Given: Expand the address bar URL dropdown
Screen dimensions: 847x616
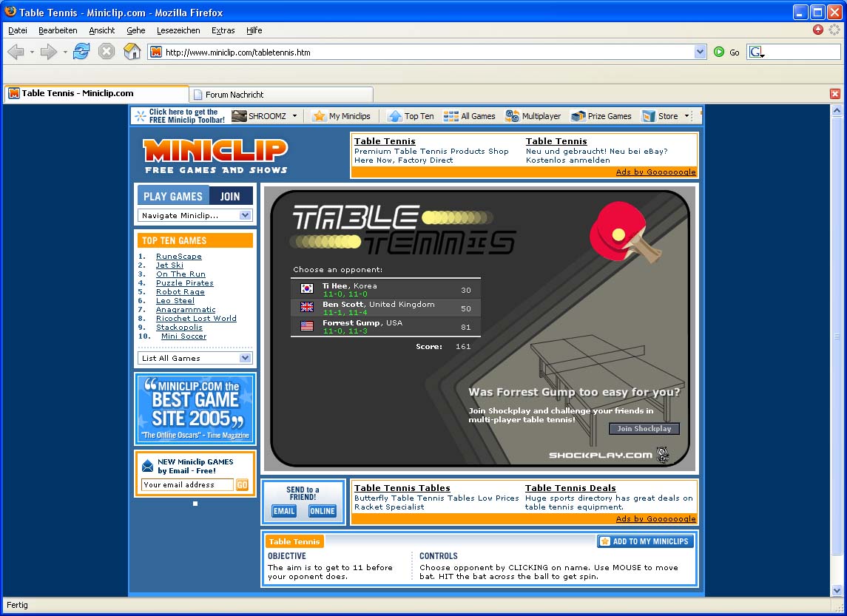Looking at the screenshot, I should coord(700,52).
